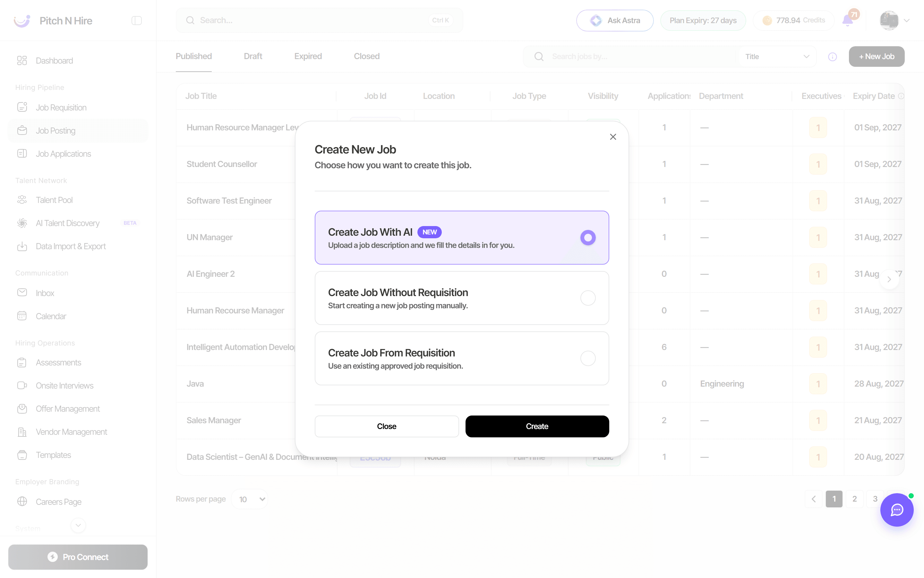Click the Create Job With AI card title
924x578 pixels.
click(x=370, y=232)
